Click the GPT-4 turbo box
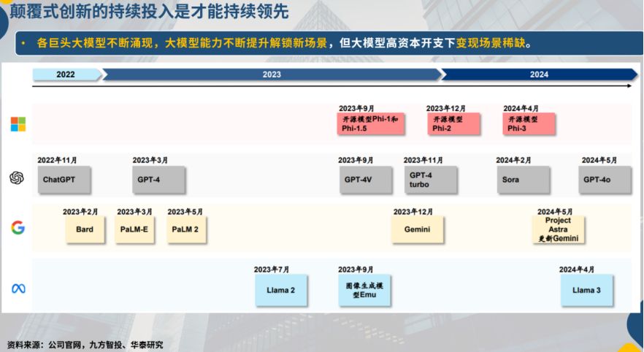The width and height of the screenshot is (644, 352). tap(431, 180)
